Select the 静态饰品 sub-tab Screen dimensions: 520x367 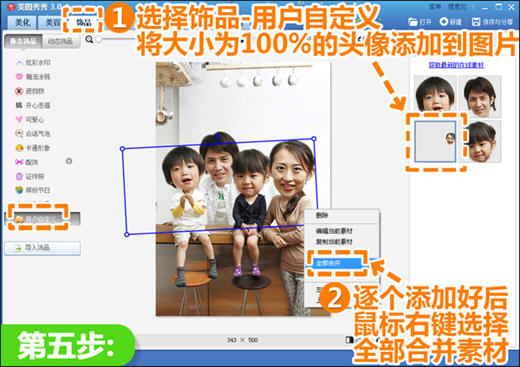pos(23,41)
